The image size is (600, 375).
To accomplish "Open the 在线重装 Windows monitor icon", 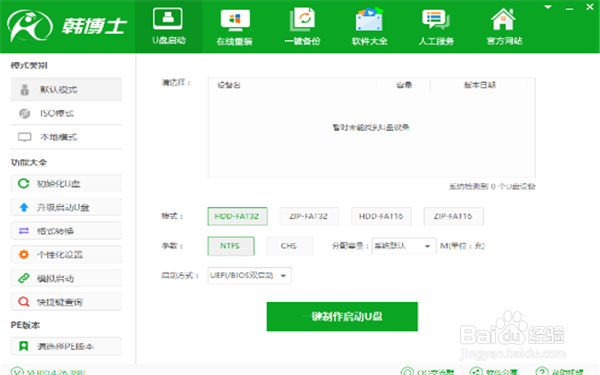I will pyautogui.click(x=235, y=20).
